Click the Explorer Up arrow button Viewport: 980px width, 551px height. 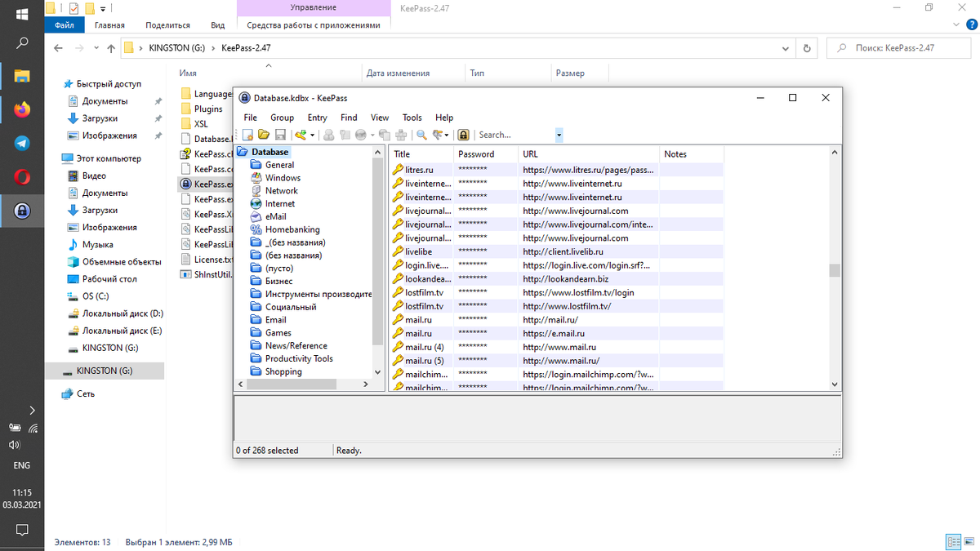pos(111,48)
